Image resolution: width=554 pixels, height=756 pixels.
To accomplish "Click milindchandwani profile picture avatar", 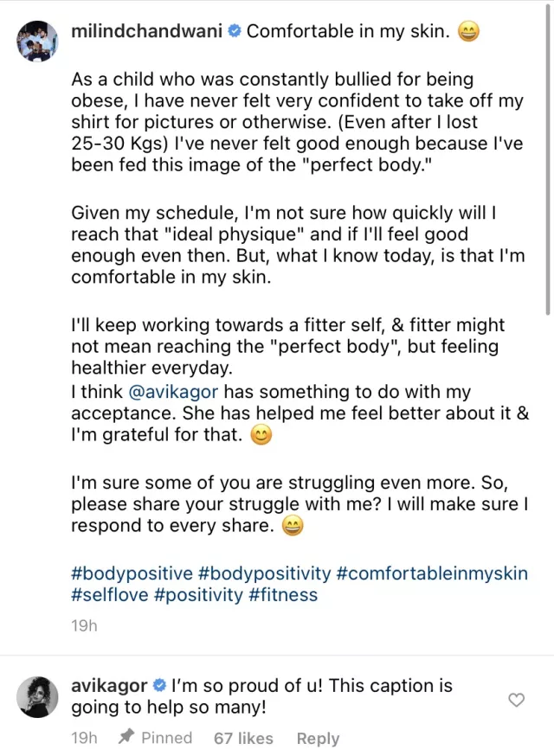I will pos(36,40).
